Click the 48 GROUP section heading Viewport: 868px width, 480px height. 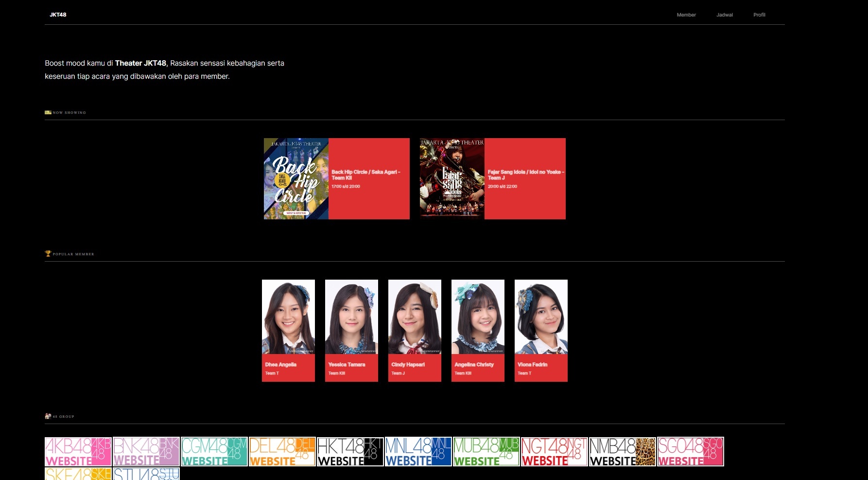[x=63, y=417]
